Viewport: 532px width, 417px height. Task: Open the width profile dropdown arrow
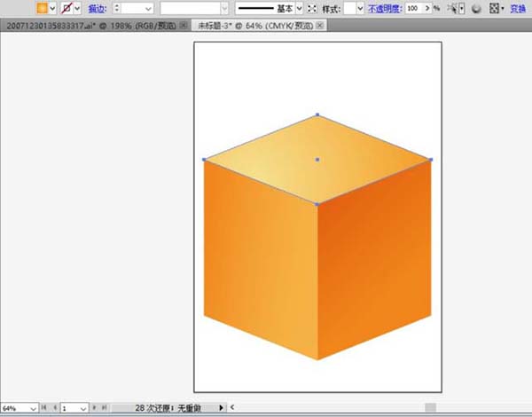pyautogui.click(x=224, y=9)
